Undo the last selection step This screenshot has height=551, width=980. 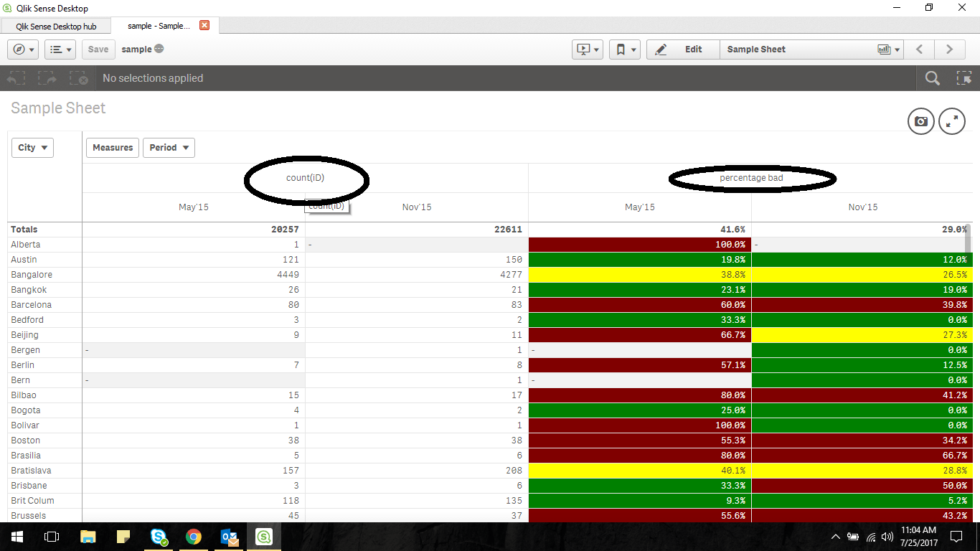(x=15, y=78)
